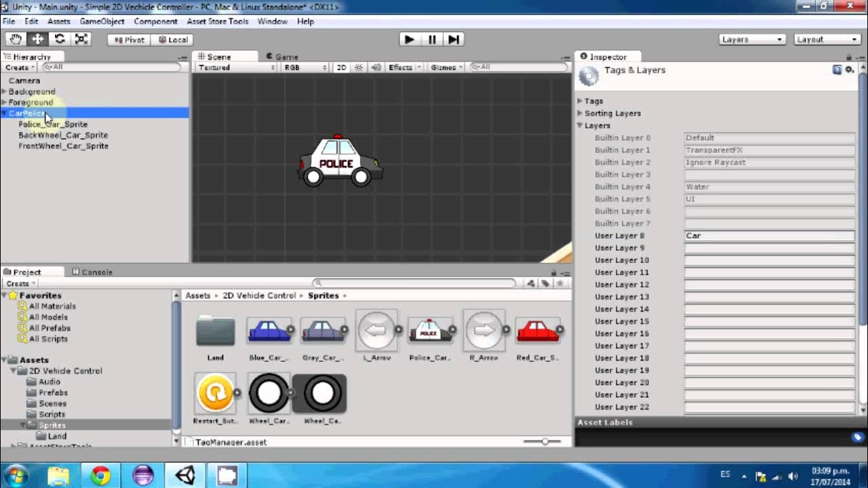868x488 pixels.
Task: Select the Rotate tool
Action: click(60, 39)
